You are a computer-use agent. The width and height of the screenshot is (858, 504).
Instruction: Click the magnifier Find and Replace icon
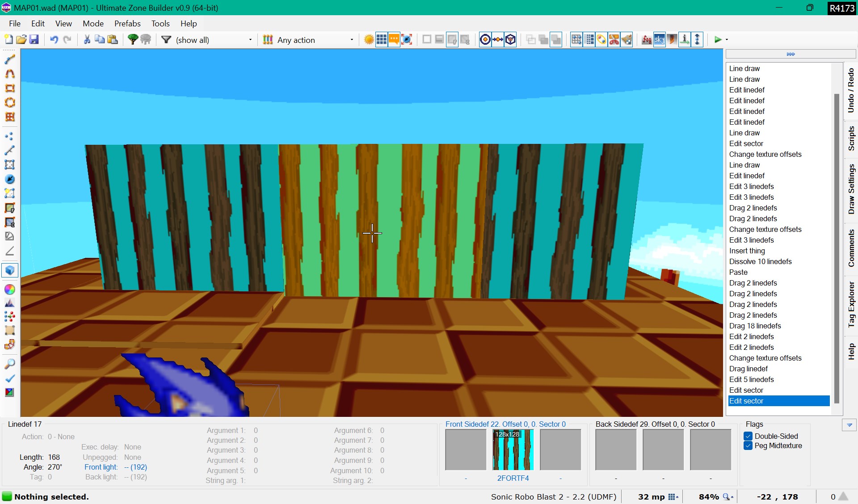(x=9, y=364)
